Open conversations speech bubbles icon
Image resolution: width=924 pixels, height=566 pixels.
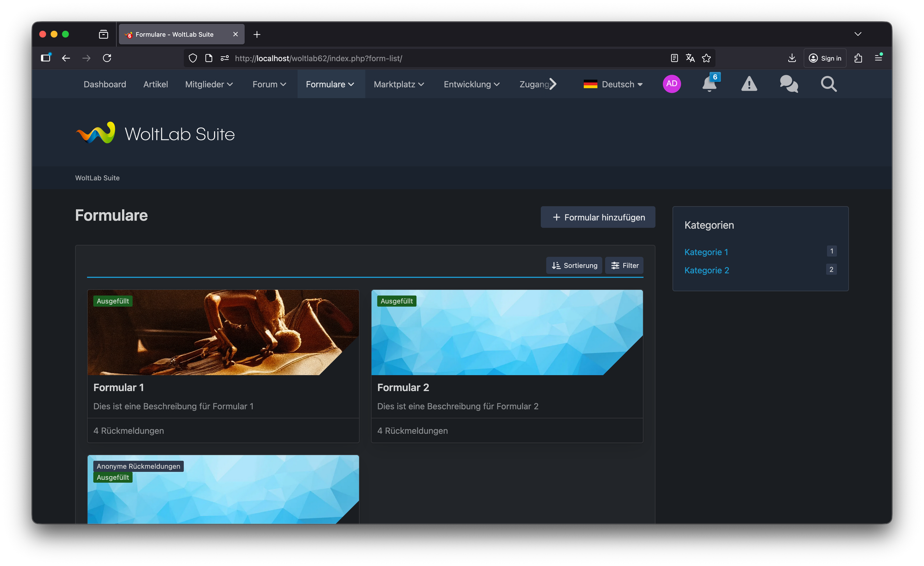pyautogui.click(x=788, y=84)
